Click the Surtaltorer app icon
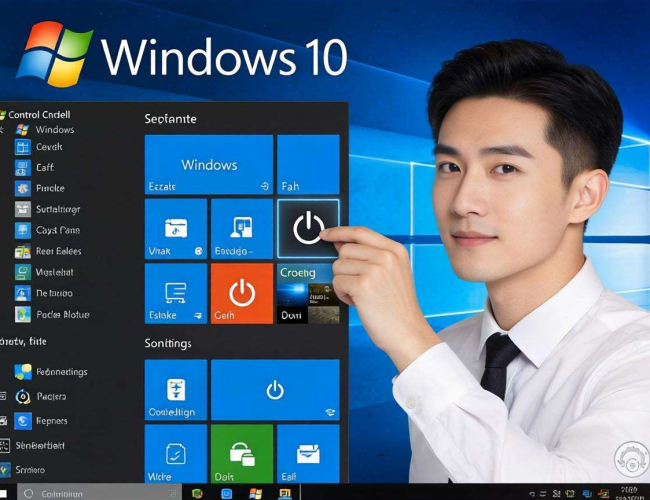 22,209
